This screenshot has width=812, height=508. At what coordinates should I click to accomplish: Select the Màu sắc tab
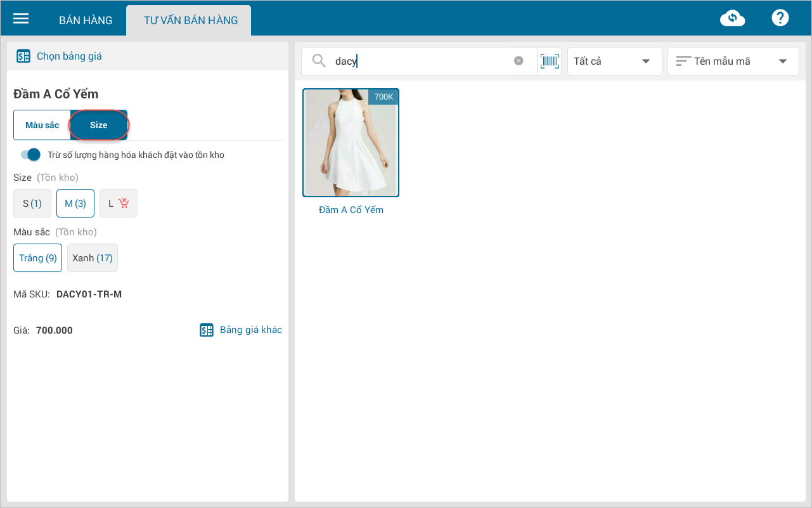pyautogui.click(x=42, y=125)
